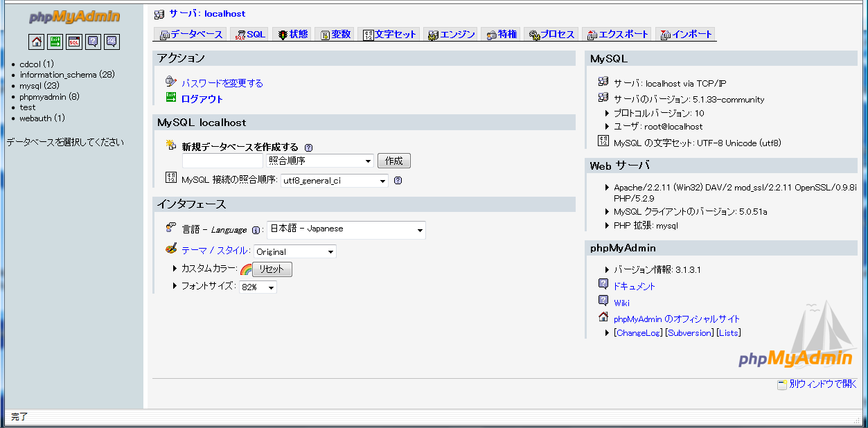Image resolution: width=868 pixels, height=428 pixels.
Task: Click the paintbrush theme icon
Action: (171, 249)
